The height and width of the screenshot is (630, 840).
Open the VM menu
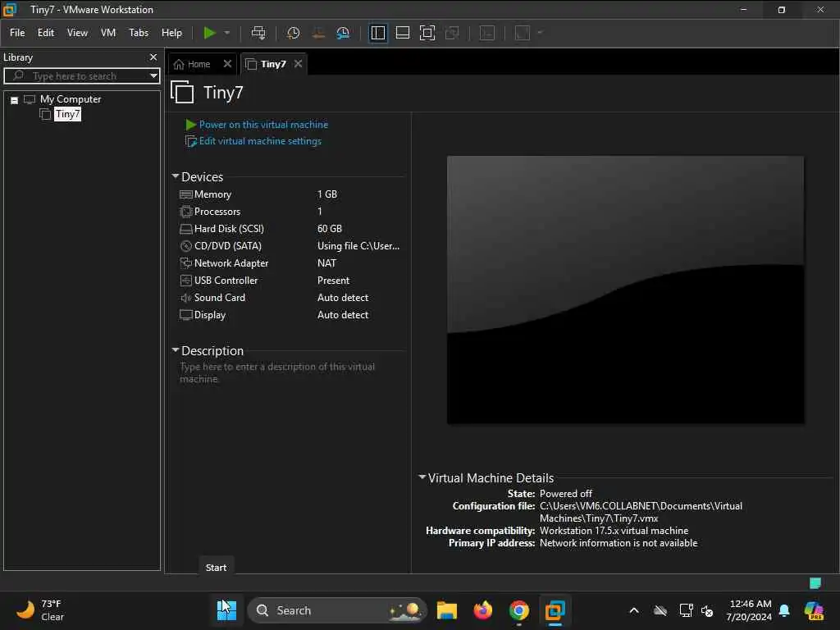tap(108, 33)
